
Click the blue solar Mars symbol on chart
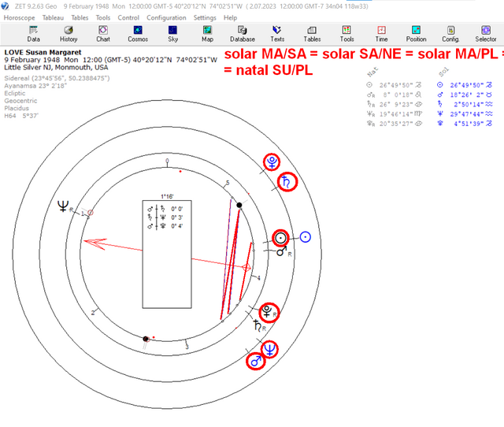click(256, 362)
